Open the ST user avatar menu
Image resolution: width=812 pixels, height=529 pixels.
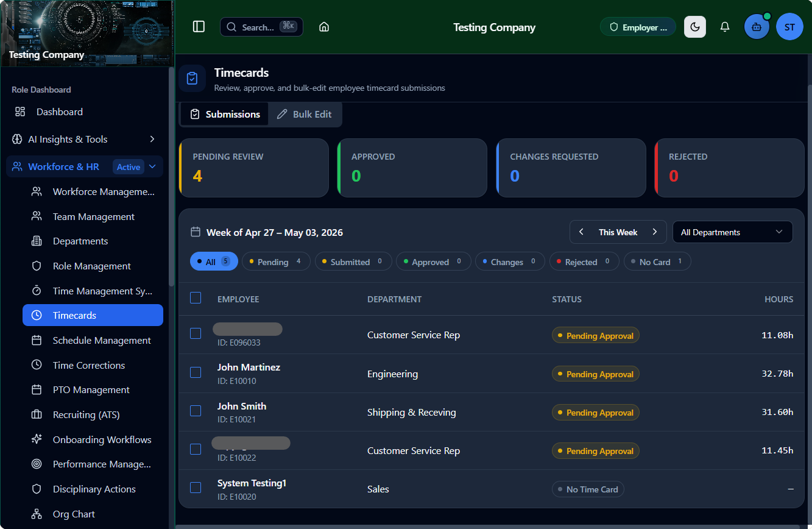coord(789,27)
